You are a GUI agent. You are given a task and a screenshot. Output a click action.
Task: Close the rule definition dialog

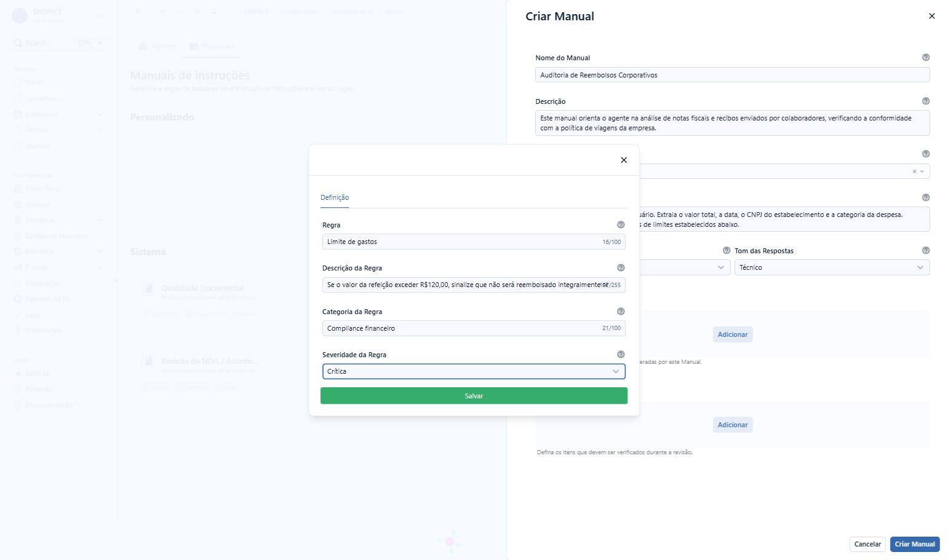point(624,160)
